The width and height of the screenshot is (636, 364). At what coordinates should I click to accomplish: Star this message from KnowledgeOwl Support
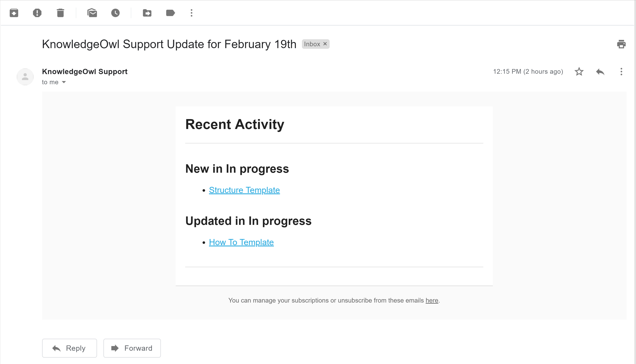[579, 72]
